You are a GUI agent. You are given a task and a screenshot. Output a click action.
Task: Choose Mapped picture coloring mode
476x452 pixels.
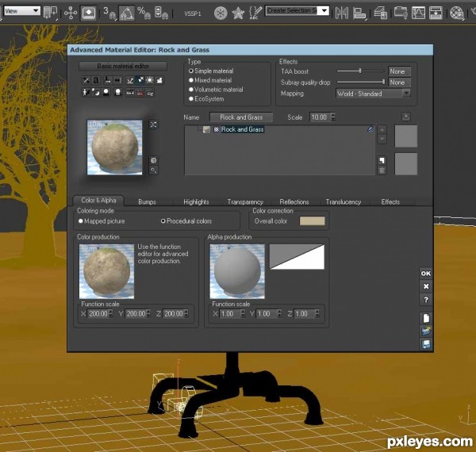[80, 220]
